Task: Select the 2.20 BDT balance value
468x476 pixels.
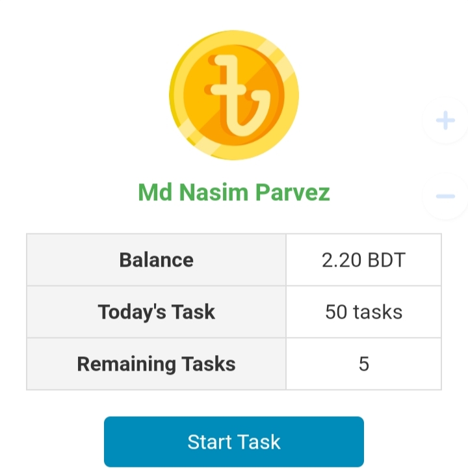Action: click(363, 260)
